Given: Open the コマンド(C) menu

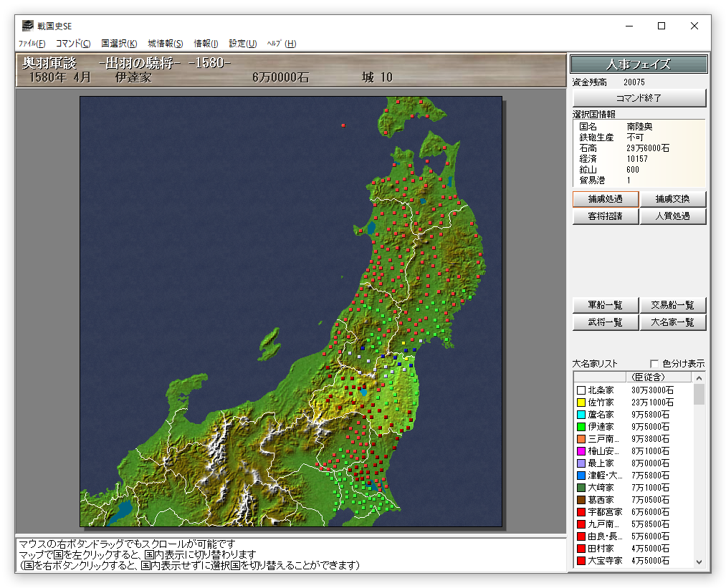Looking at the screenshot, I should click(x=73, y=44).
